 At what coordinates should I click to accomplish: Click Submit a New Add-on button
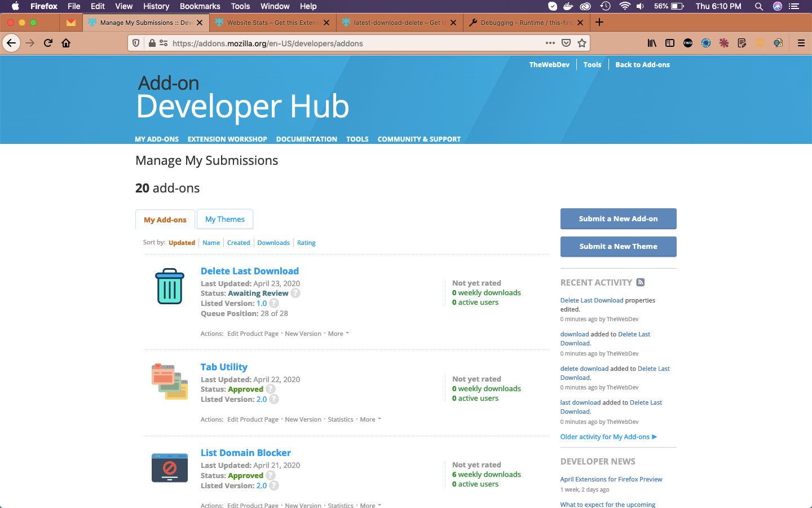pos(618,219)
